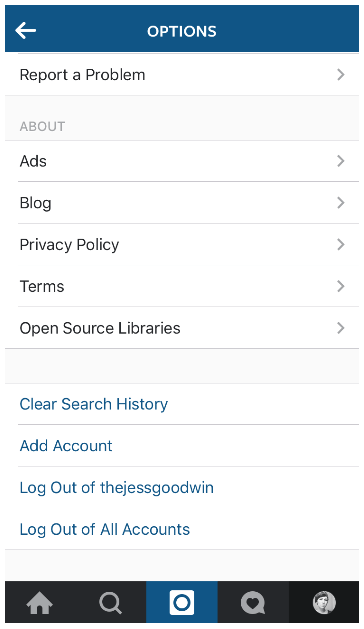364x629 pixels.
Task: Tap the Camera icon in the bottom bar
Action: (x=182, y=603)
